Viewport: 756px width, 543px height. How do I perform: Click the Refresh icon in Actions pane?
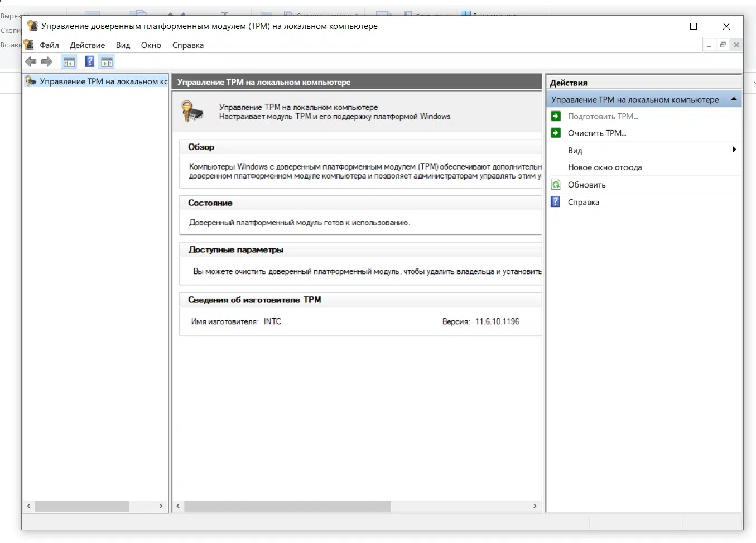click(x=556, y=185)
